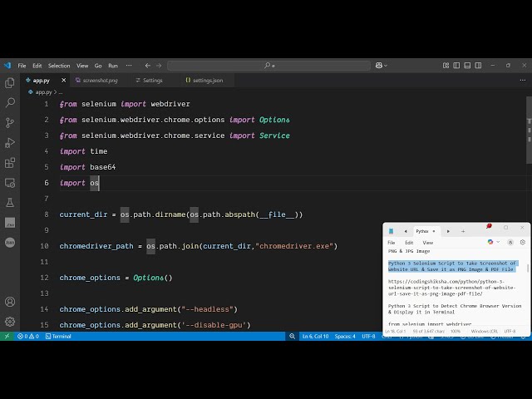The width and height of the screenshot is (532, 399).
Task: Open the Go menu
Action: coord(98,66)
